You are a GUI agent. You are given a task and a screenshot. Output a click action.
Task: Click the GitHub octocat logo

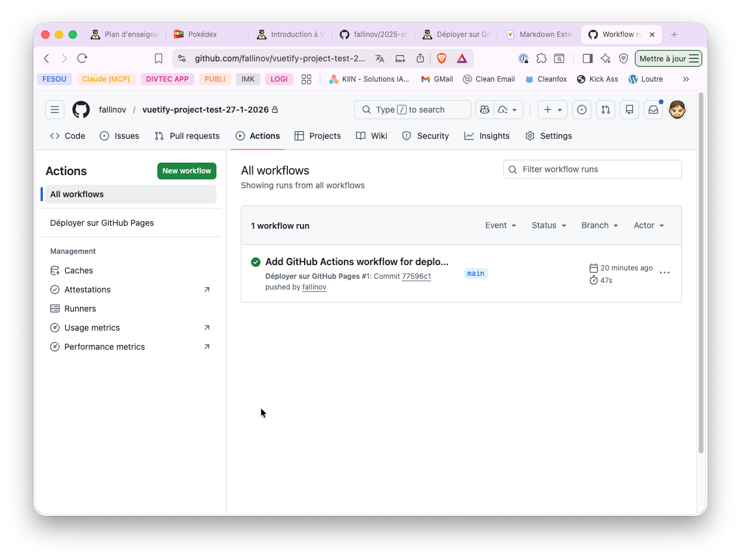click(x=81, y=110)
